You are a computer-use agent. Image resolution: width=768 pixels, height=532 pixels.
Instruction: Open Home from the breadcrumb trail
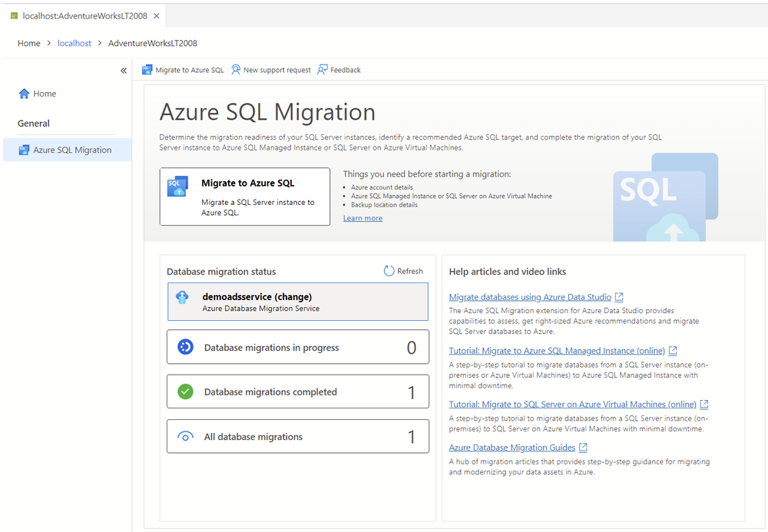(28, 43)
